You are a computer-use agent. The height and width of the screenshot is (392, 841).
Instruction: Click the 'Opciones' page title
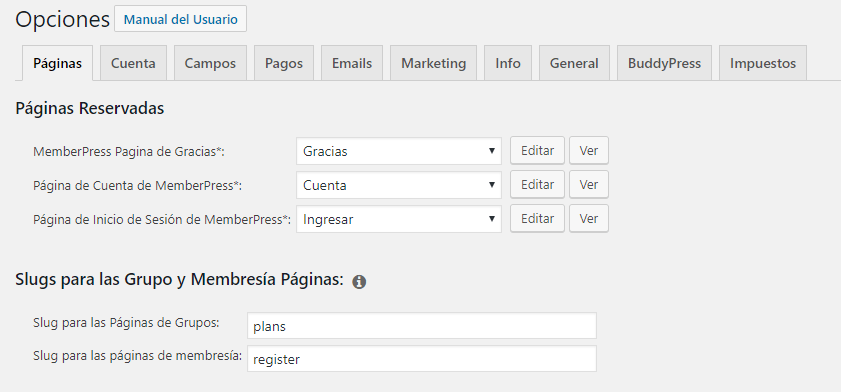[x=62, y=20]
